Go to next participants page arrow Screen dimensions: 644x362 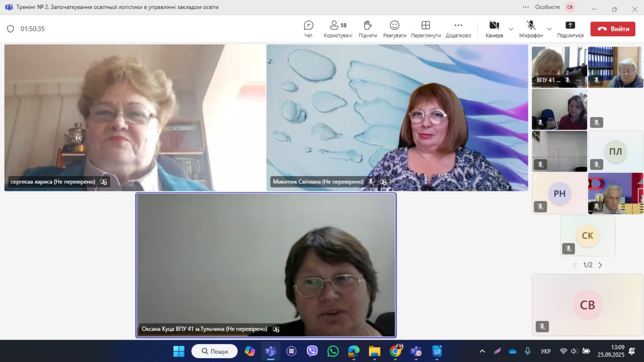600,265
